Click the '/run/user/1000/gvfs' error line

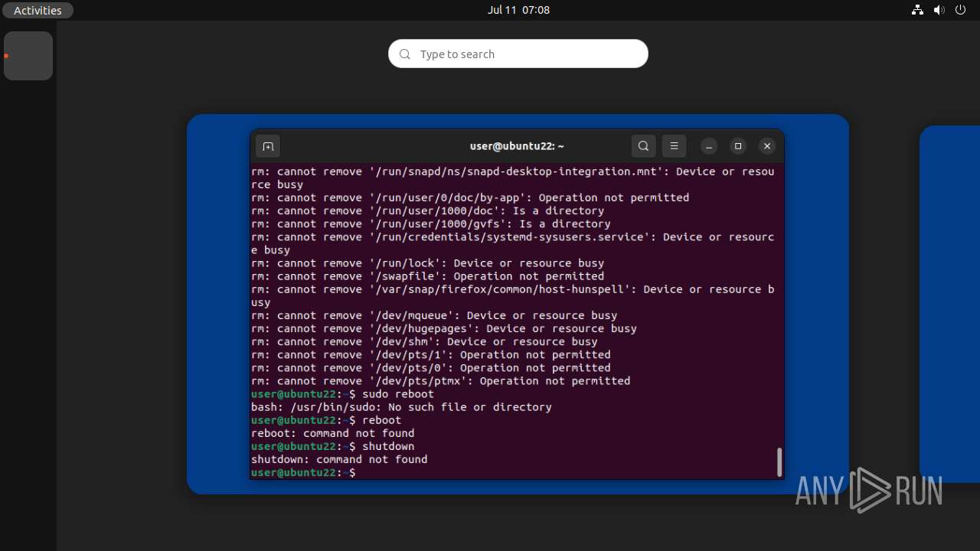tap(430, 224)
